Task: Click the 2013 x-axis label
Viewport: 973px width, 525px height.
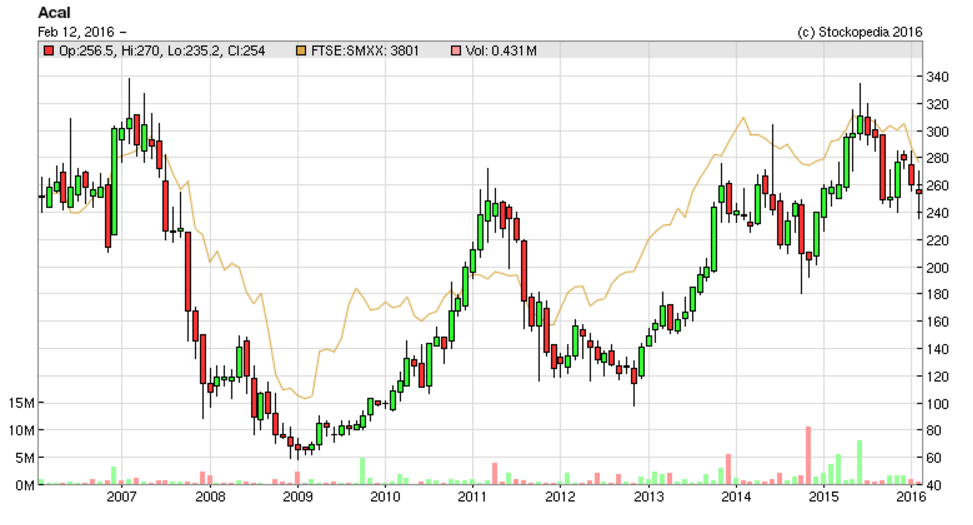Action: [x=648, y=496]
